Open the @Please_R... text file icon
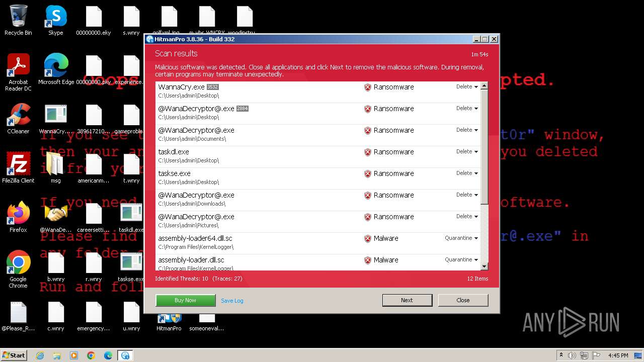644x362 pixels. coord(18,317)
